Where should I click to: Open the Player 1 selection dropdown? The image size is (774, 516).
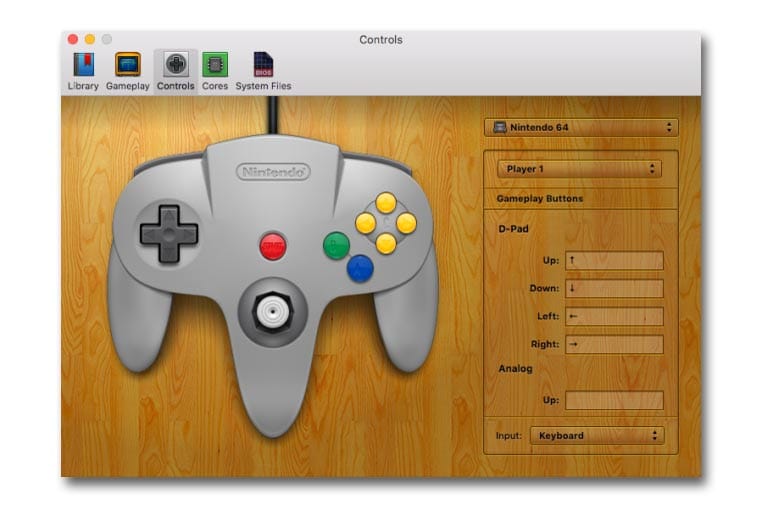point(580,169)
